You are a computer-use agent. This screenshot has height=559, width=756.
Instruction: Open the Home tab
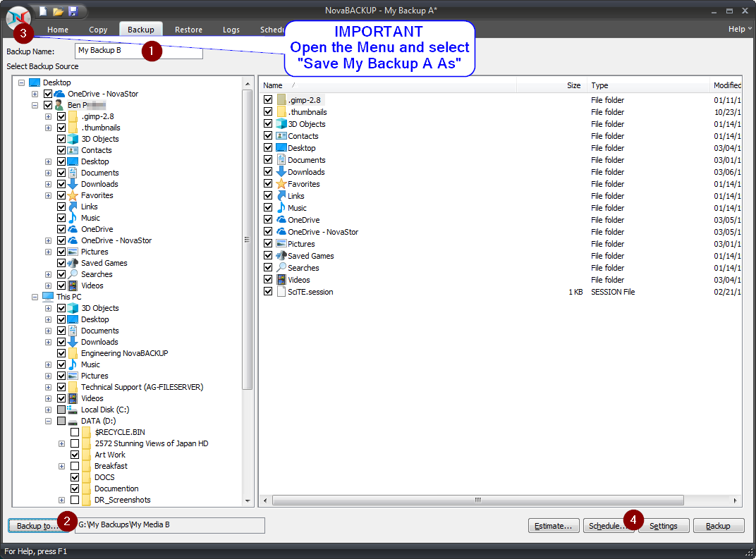click(x=58, y=30)
